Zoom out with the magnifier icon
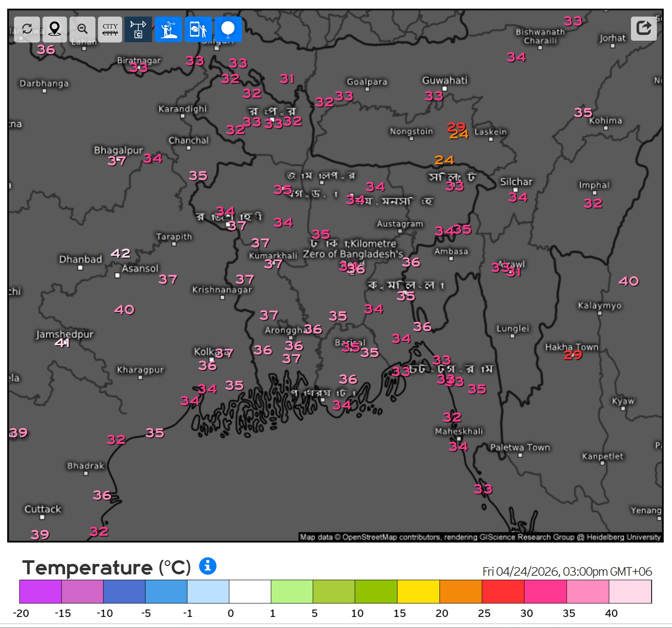Viewport: 672px width, 628px height. tap(82, 29)
